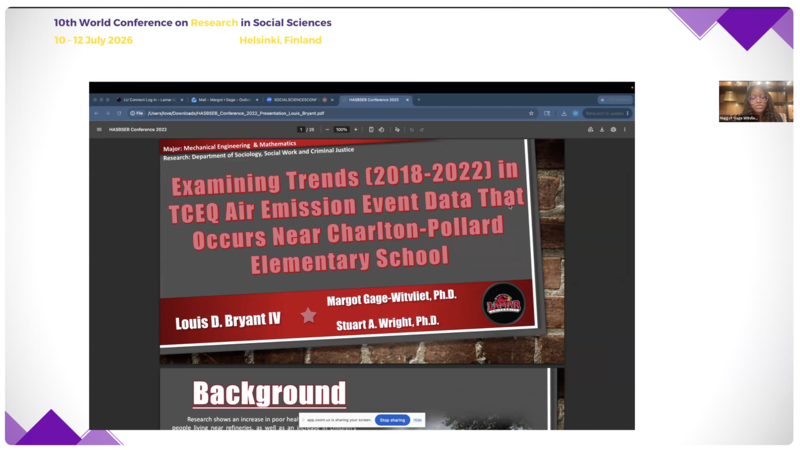
Task: Switch to SOCIALSCIENCESCONF tab
Action: point(300,100)
